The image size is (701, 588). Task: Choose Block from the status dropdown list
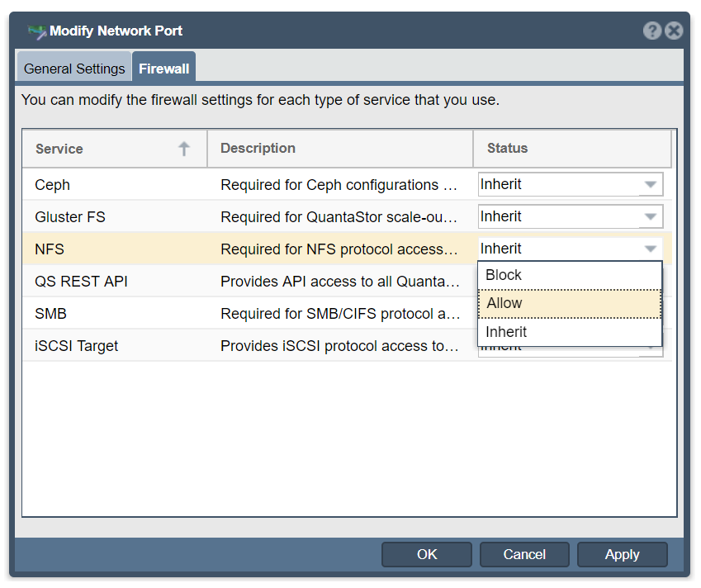[x=570, y=275]
